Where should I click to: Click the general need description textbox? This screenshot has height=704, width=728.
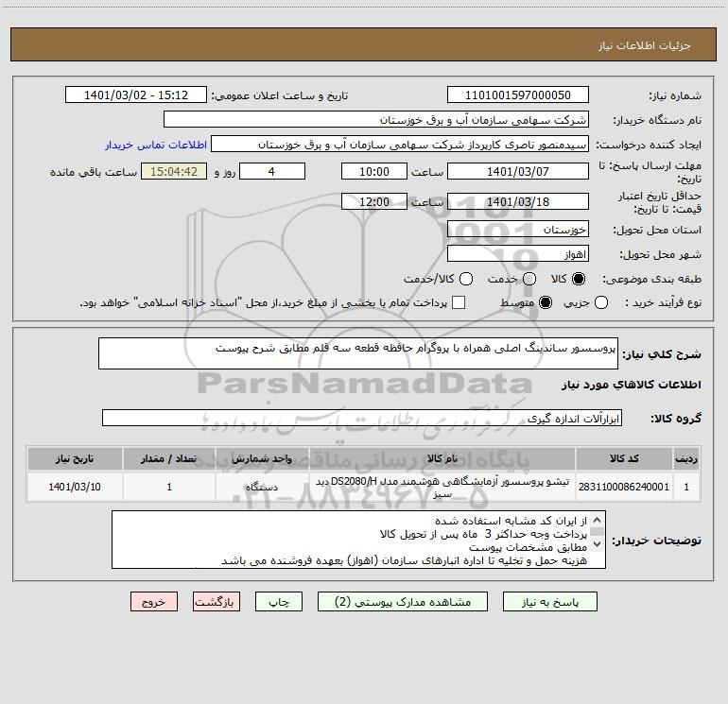click(358, 353)
